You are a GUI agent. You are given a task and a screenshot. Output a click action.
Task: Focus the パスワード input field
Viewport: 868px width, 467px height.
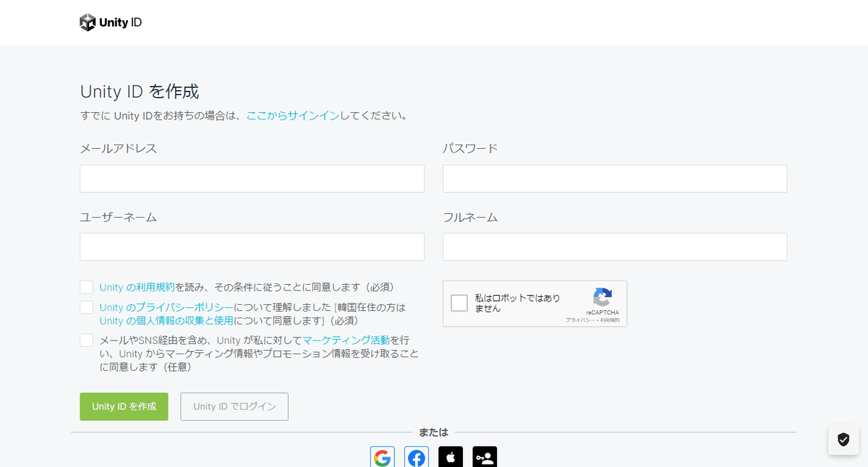point(615,179)
